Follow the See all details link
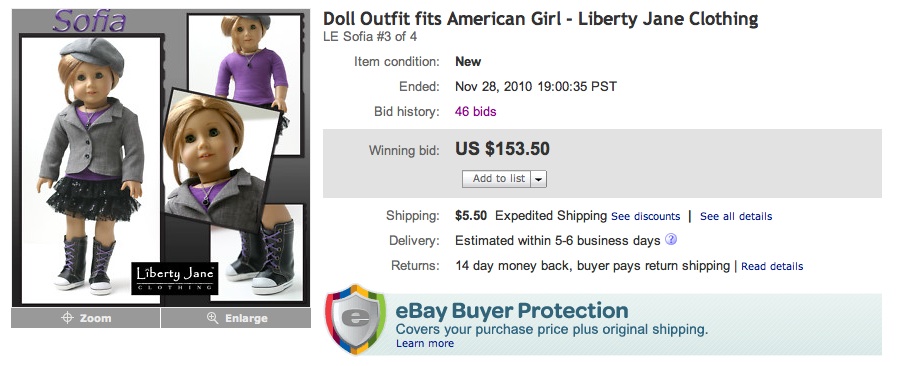This screenshot has width=902, height=366. [x=736, y=216]
